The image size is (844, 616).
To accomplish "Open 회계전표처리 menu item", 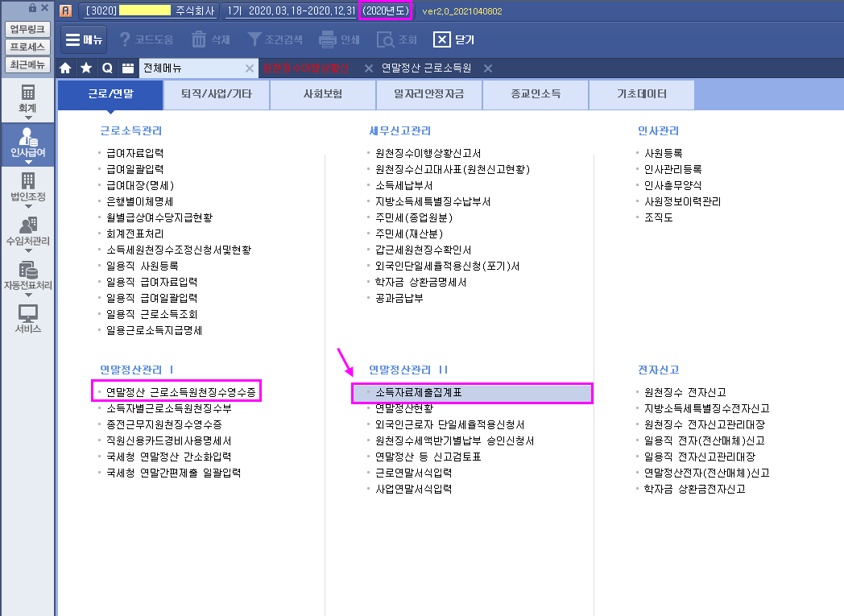I will point(135,234).
